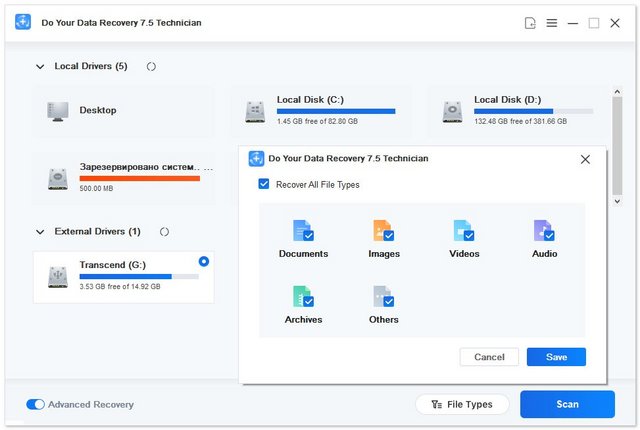Click the Local Disk (D:) drive icon
Image resolution: width=640 pixels, height=430 pixels.
coord(452,112)
